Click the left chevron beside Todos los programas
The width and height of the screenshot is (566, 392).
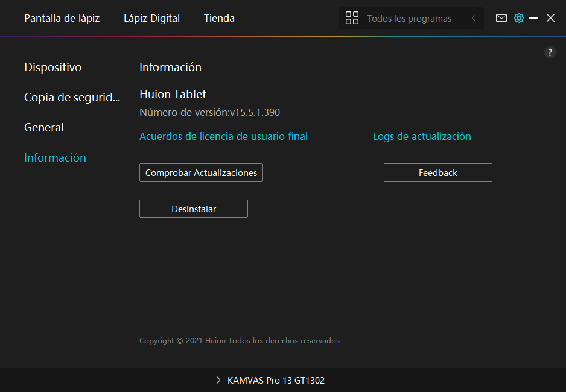pyautogui.click(x=474, y=18)
